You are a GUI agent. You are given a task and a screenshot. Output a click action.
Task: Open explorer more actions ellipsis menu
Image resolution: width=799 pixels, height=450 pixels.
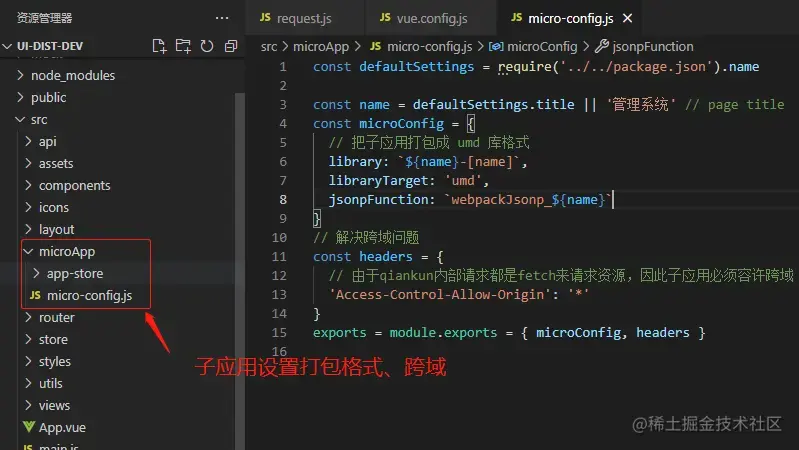[222, 18]
